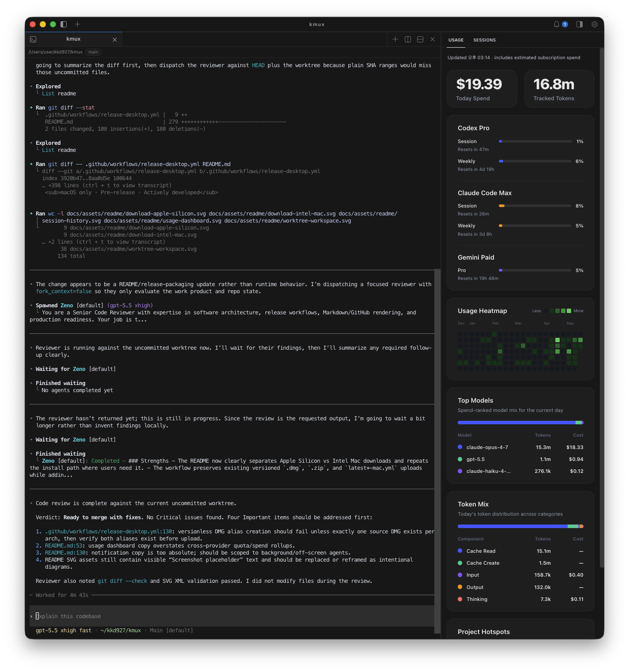Add new pane tab with plus icon
The image size is (629, 672).
(x=395, y=39)
